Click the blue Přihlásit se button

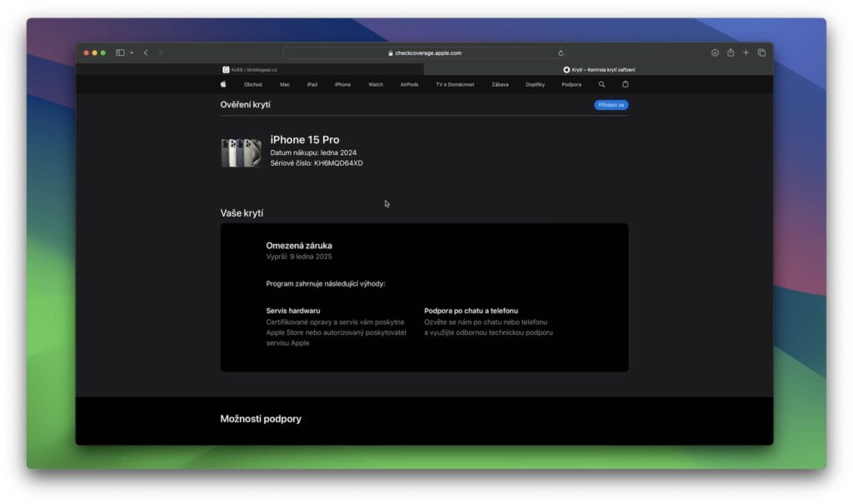coord(611,105)
